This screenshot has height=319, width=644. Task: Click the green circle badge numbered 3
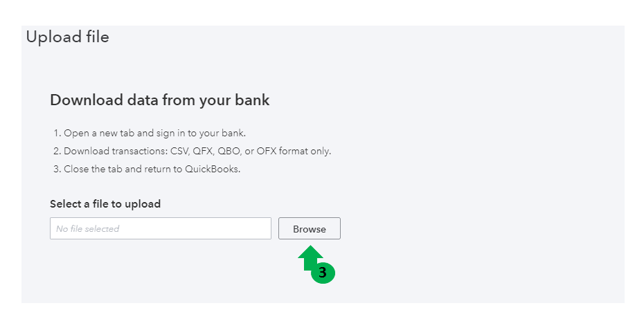click(x=322, y=273)
